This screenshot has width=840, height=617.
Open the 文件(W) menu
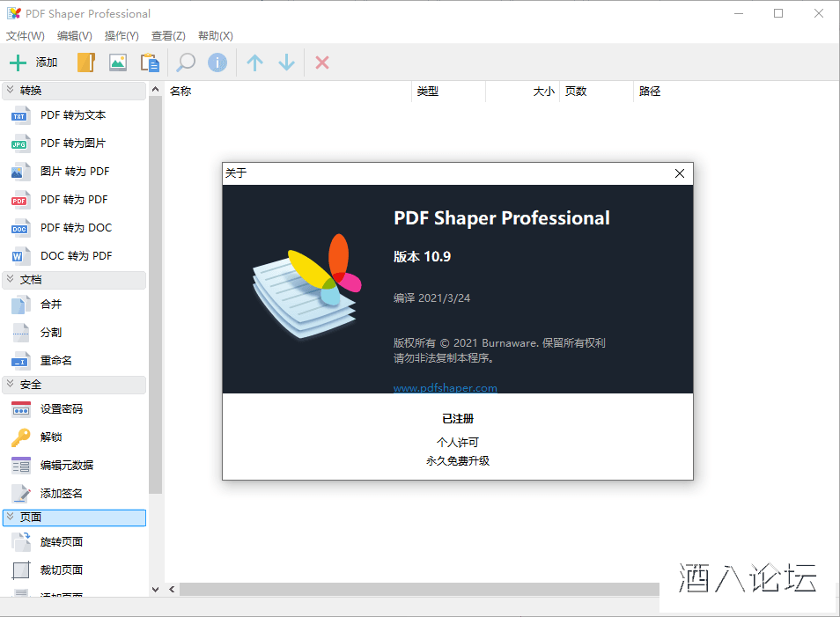coord(26,36)
